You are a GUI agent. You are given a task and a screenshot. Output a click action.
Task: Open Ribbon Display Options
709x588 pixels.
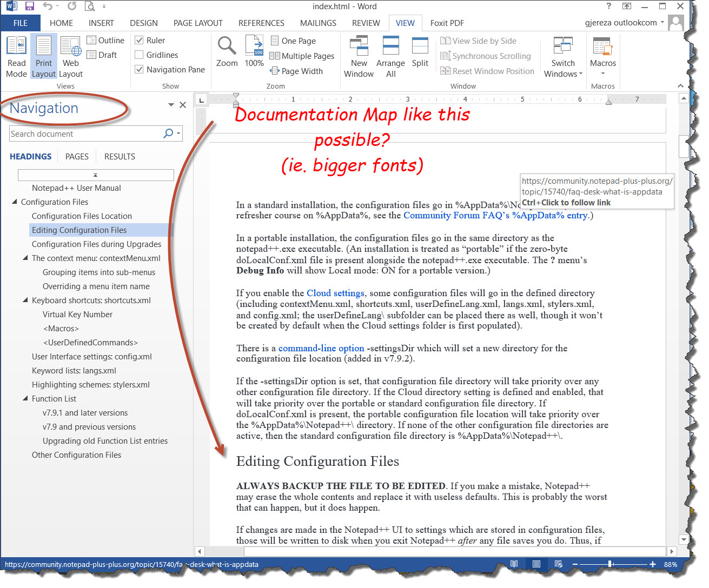pyautogui.click(x=627, y=6)
